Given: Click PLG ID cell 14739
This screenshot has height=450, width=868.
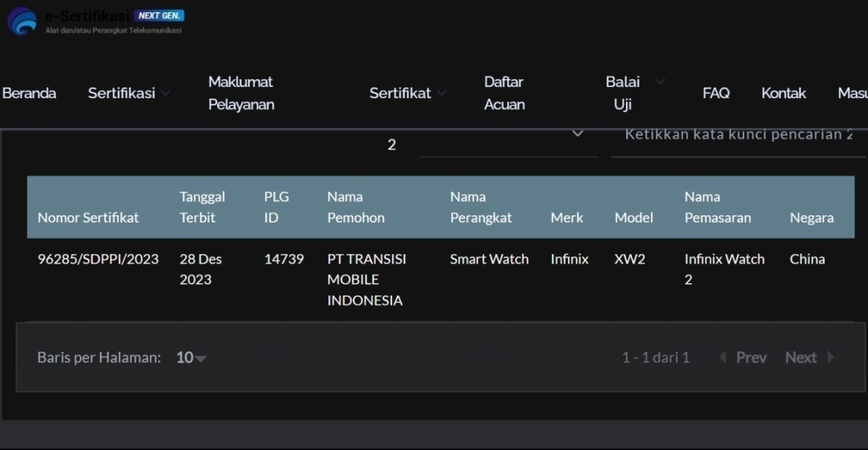Looking at the screenshot, I should click(x=284, y=259).
